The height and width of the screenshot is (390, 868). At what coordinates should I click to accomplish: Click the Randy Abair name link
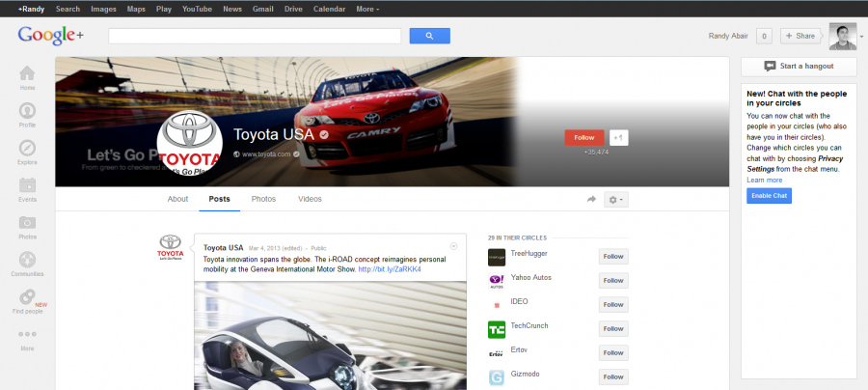tap(728, 36)
